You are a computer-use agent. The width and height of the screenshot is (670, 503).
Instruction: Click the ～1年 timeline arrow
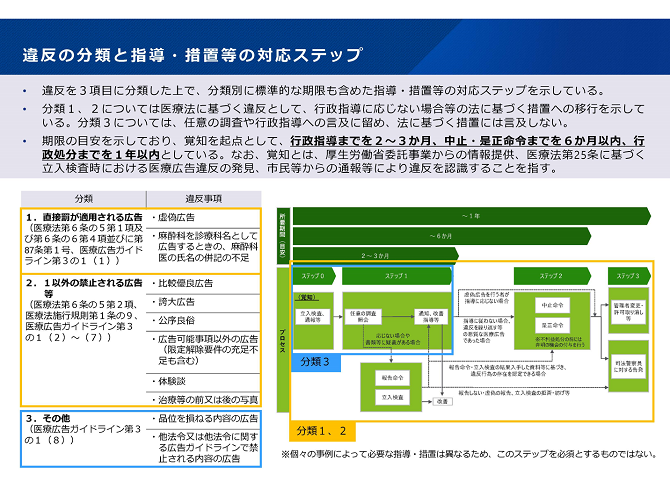pos(471,216)
